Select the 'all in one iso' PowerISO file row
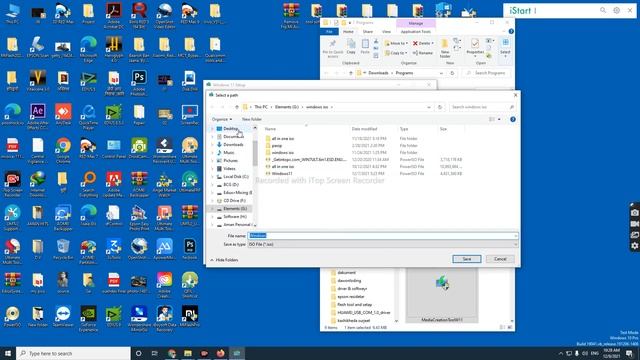 pos(283,167)
